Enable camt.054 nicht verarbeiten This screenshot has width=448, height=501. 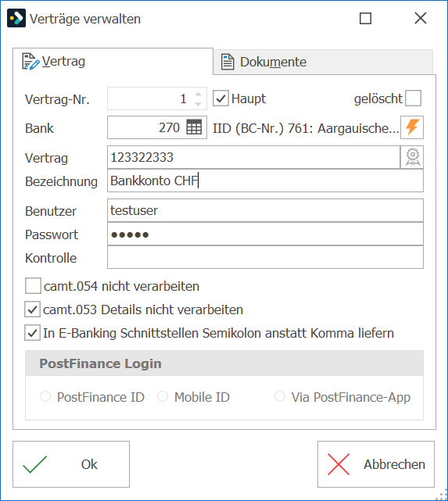coord(33,285)
